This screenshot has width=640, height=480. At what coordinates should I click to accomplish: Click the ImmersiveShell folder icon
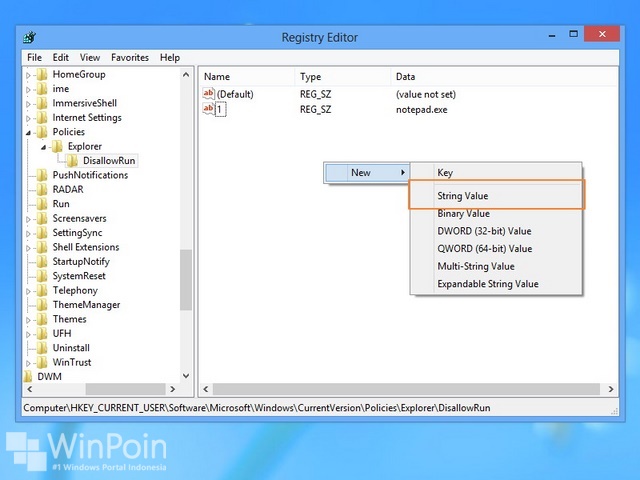tap(42, 103)
